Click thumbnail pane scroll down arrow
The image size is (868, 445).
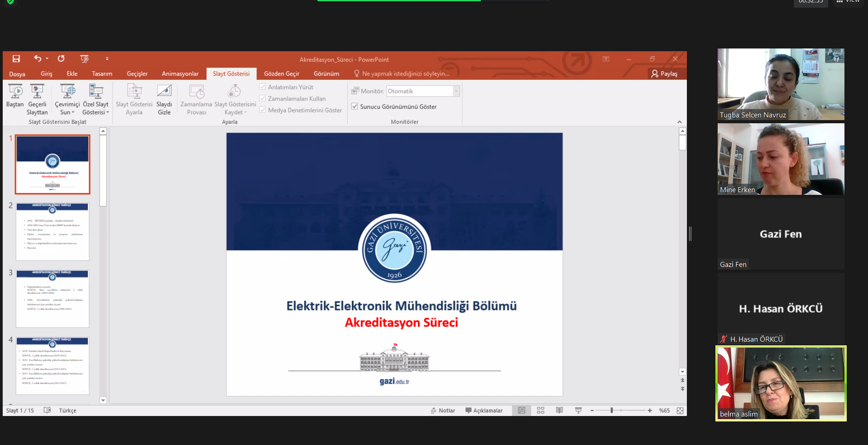[x=103, y=400]
